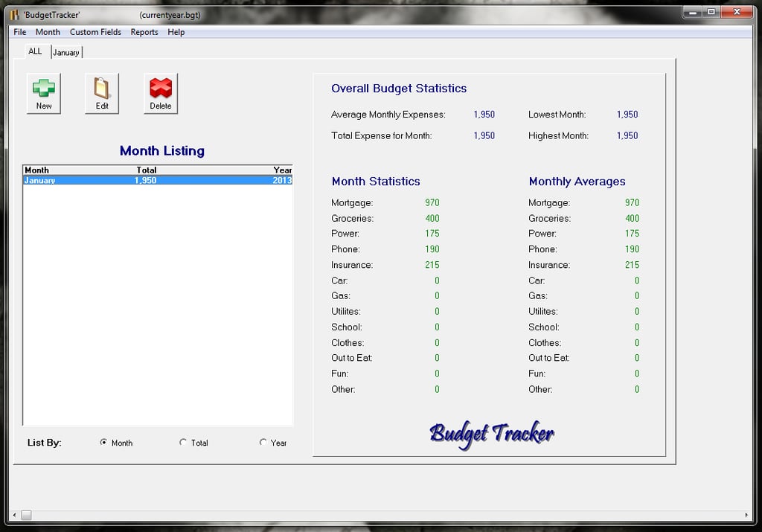Image resolution: width=762 pixels, height=532 pixels.
Task: Click the Overall Budget Statistics heading
Action: pos(399,89)
